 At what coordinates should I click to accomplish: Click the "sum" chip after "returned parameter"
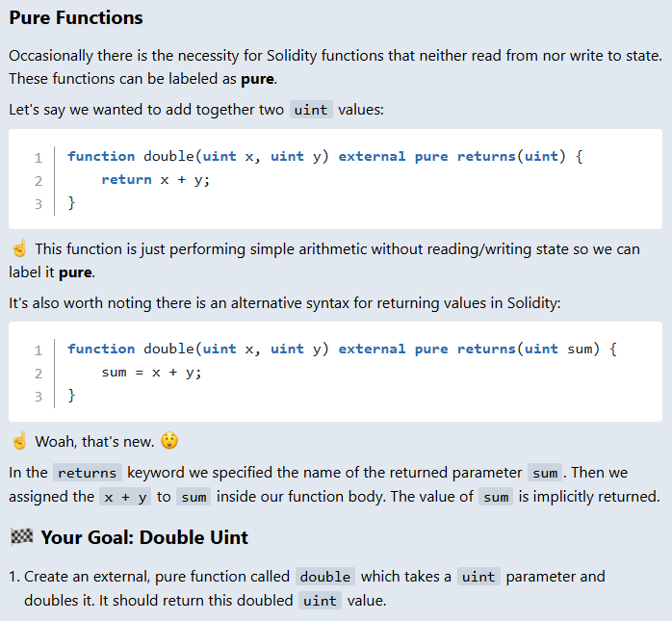pyautogui.click(x=545, y=473)
